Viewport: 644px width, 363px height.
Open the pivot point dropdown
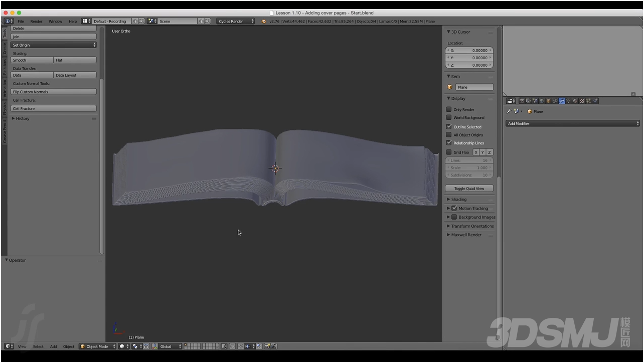click(137, 346)
